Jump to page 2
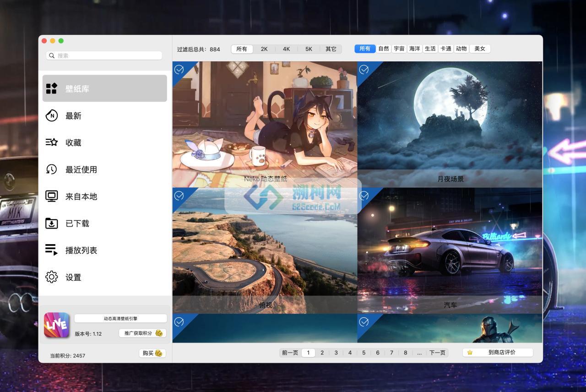The width and height of the screenshot is (586, 392). [x=322, y=353]
